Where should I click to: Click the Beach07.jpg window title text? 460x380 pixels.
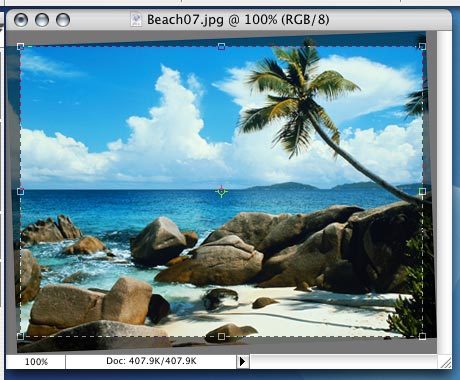[238, 20]
